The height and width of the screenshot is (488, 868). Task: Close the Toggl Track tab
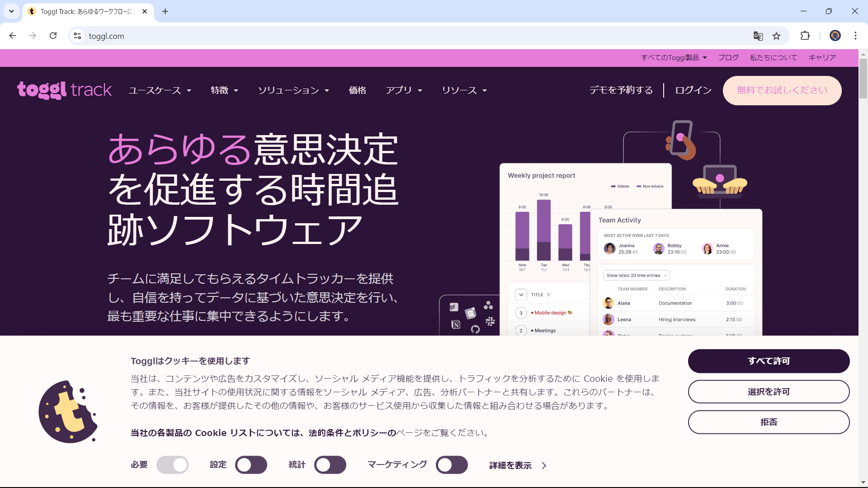tap(145, 11)
